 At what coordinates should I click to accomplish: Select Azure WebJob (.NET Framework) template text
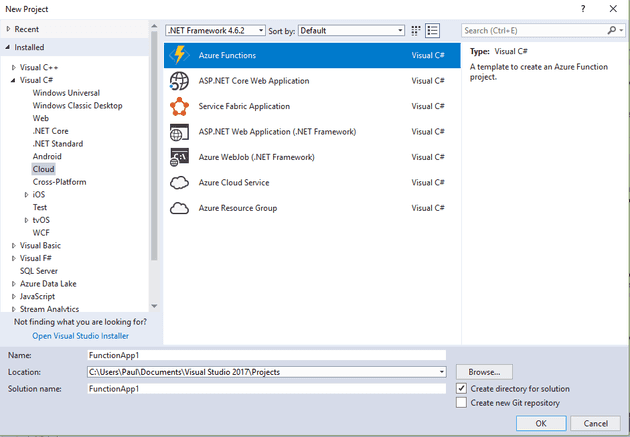point(256,157)
